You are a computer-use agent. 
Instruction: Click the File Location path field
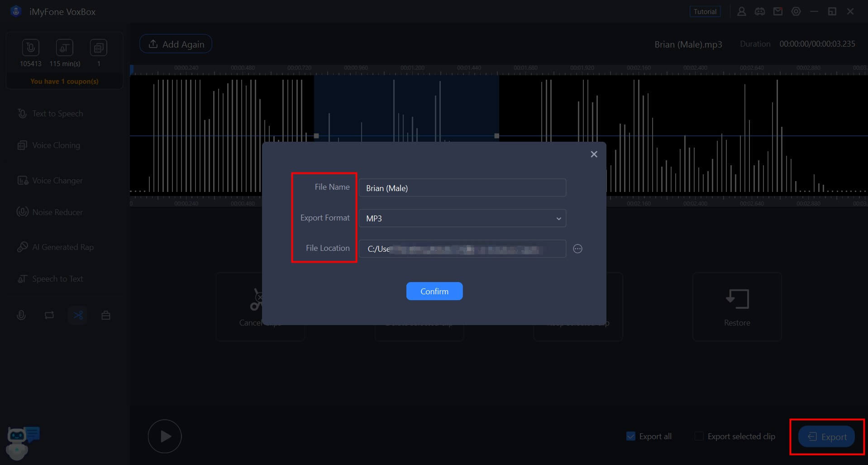coord(462,249)
